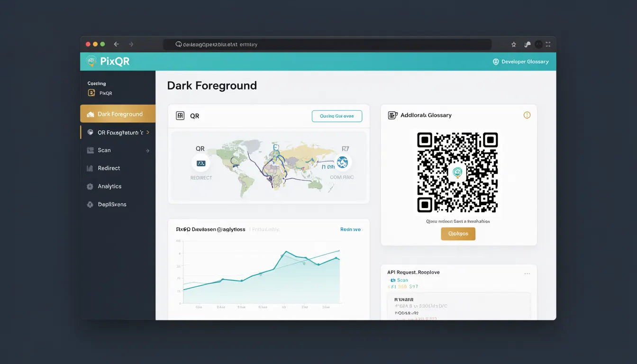637x364 pixels.
Task: Open the API Request card ellipsis menu
Action: click(527, 274)
